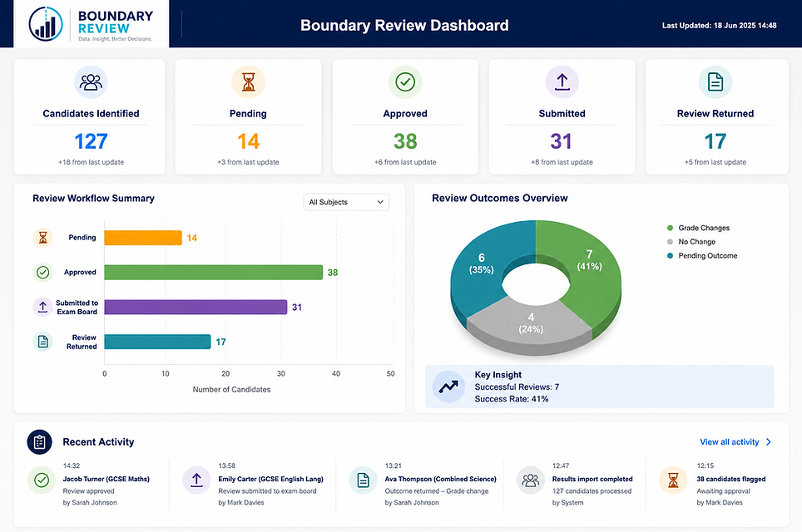Click 'Last Updated: 18 Jun 2025 14:48' text
The height and width of the screenshot is (532, 802).
click(x=719, y=26)
